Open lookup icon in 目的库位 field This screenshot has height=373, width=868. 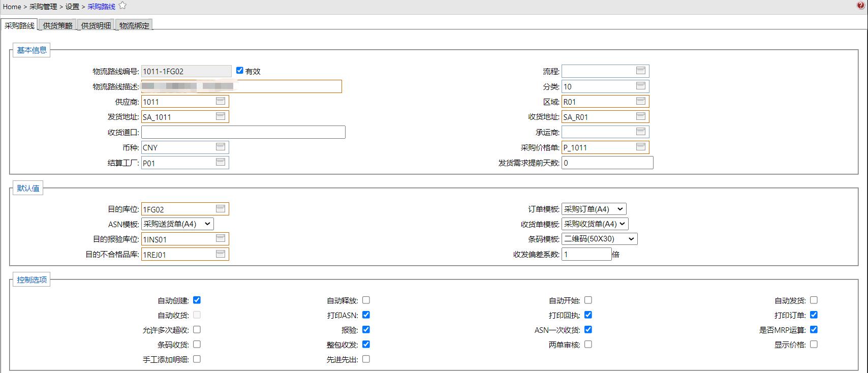[221, 209]
